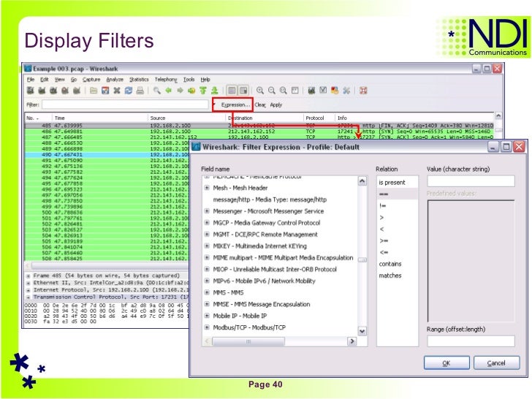
Task: Restart the current capture icon
Action: coord(77,91)
